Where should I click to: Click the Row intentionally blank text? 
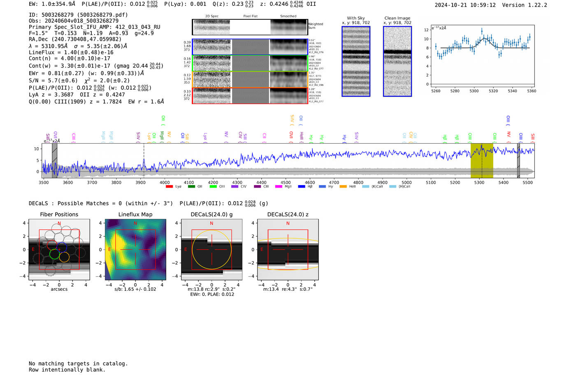tap(67, 370)
